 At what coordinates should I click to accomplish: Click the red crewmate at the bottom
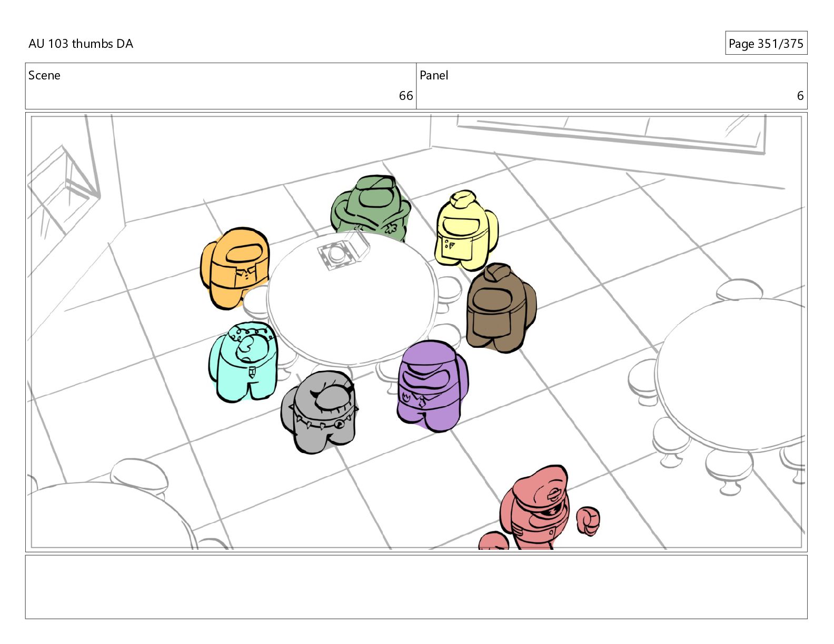click(x=540, y=508)
